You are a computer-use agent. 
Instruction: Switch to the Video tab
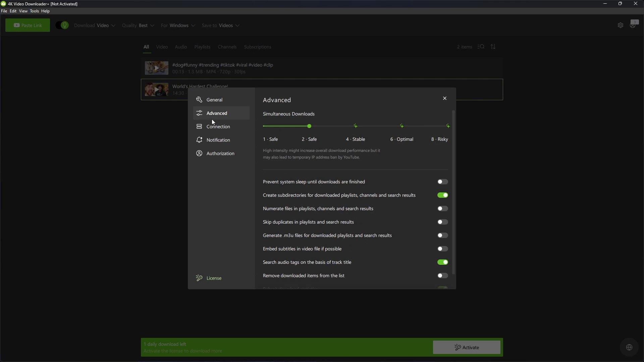162,47
